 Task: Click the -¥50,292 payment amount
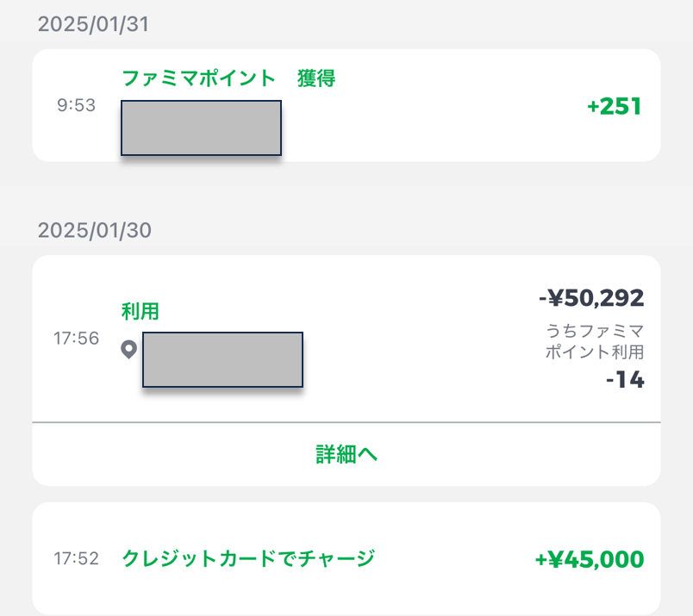(591, 298)
